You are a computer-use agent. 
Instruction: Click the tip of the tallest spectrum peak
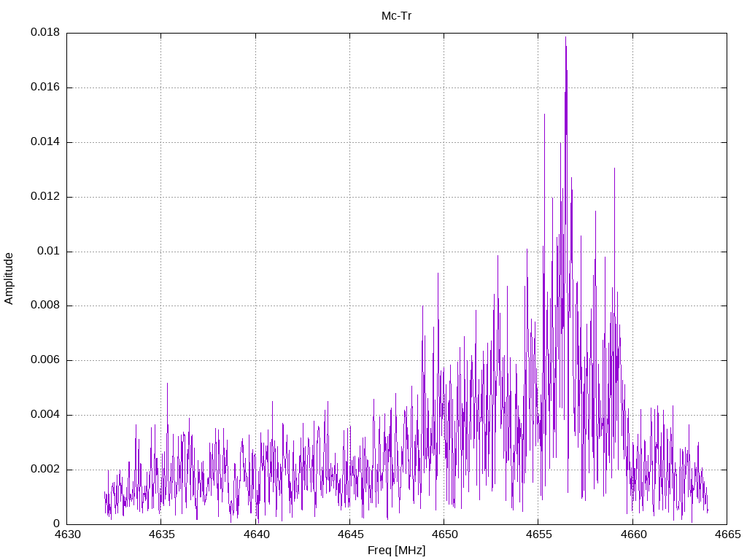click(565, 37)
